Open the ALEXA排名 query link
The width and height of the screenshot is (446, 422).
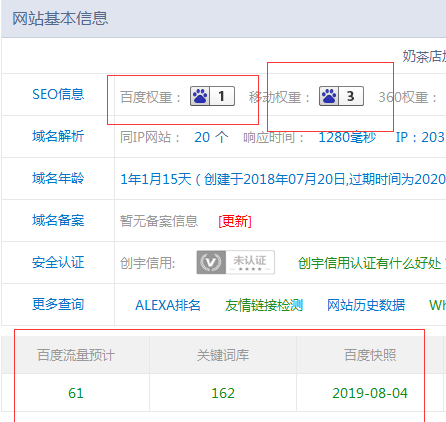tap(168, 305)
